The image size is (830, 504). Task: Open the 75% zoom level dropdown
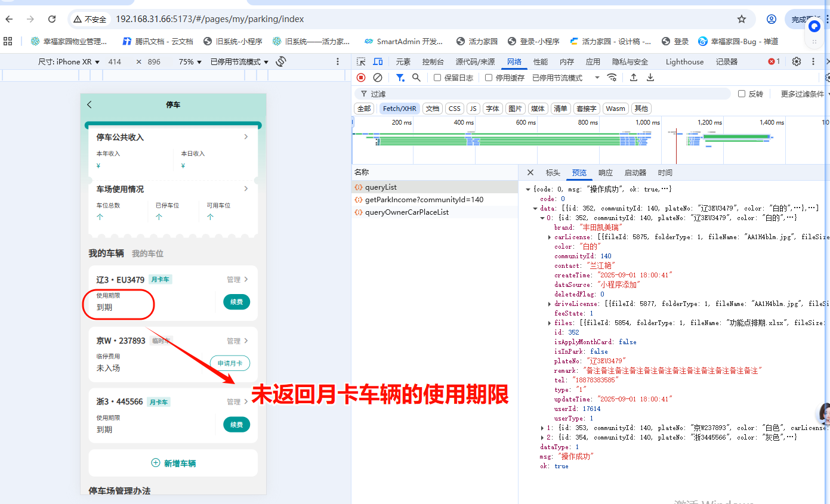click(x=190, y=61)
